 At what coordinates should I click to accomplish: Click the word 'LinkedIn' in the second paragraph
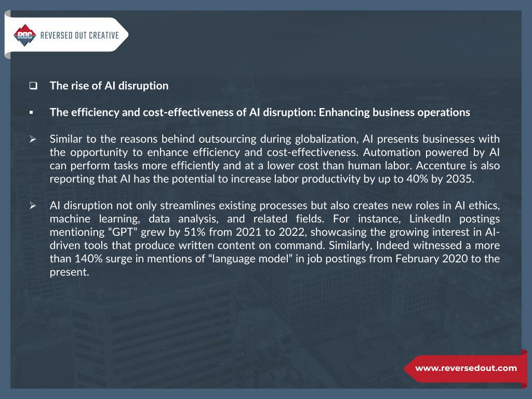(430, 219)
